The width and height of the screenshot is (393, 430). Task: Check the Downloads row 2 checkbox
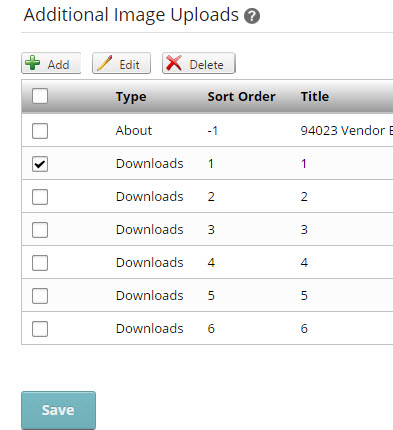[40, 197]
